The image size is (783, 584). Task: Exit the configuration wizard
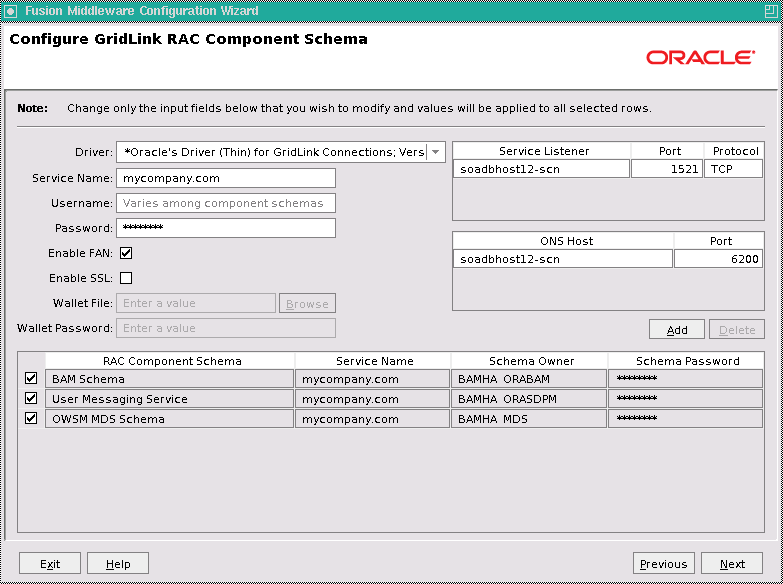click(x=50, y=564)
